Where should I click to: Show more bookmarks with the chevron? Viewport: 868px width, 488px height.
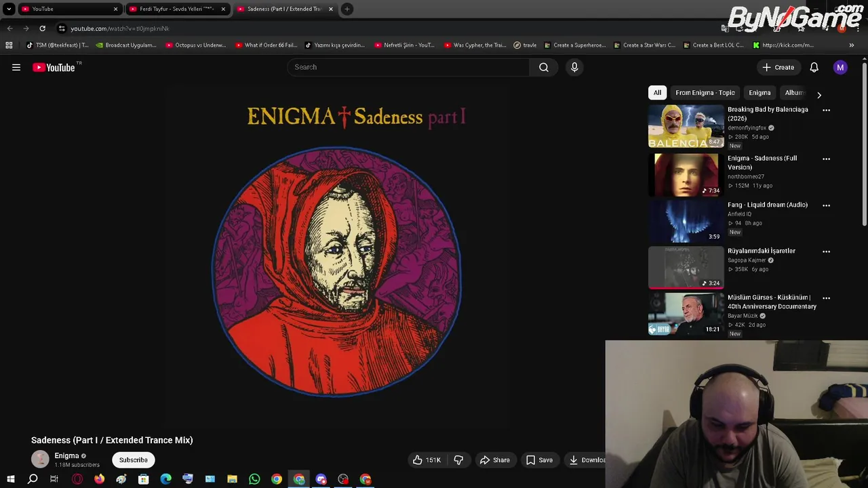click(851, 45)
